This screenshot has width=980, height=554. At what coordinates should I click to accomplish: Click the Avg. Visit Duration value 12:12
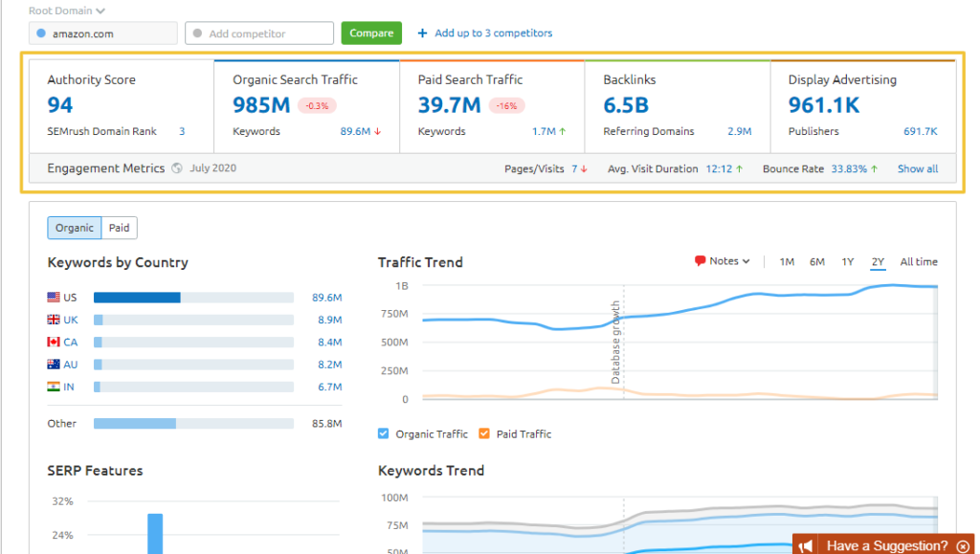719,168
